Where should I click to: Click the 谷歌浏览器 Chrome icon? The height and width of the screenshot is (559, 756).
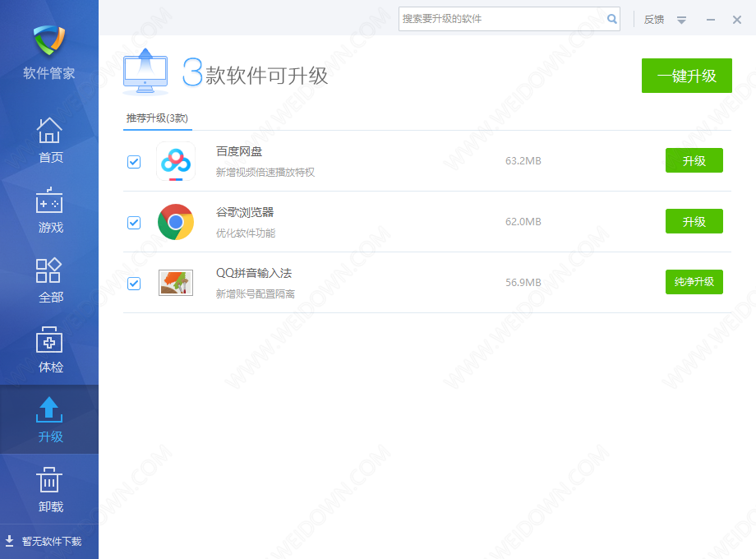[x=176, y=222]
